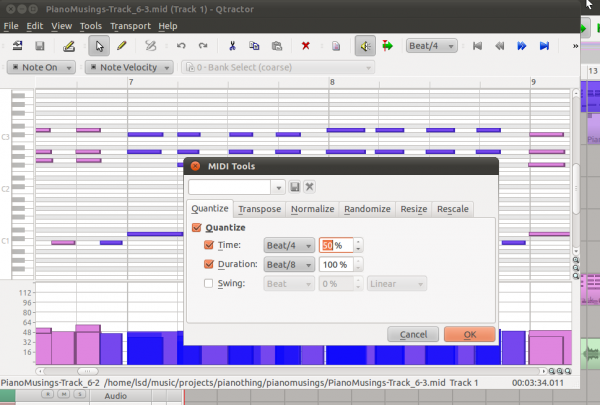Expand the toolbar overflow chevron

(x=575, y=46)
